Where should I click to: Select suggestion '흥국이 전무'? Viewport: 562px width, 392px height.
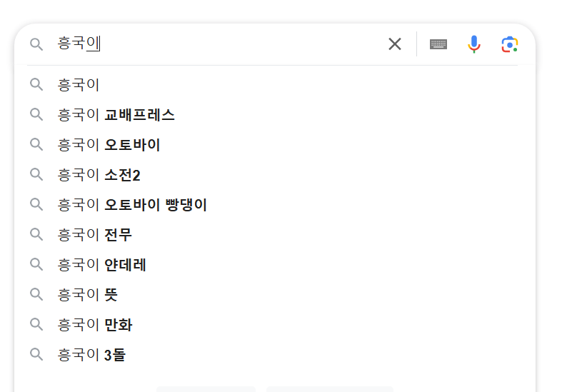click(x=95, y=235)
